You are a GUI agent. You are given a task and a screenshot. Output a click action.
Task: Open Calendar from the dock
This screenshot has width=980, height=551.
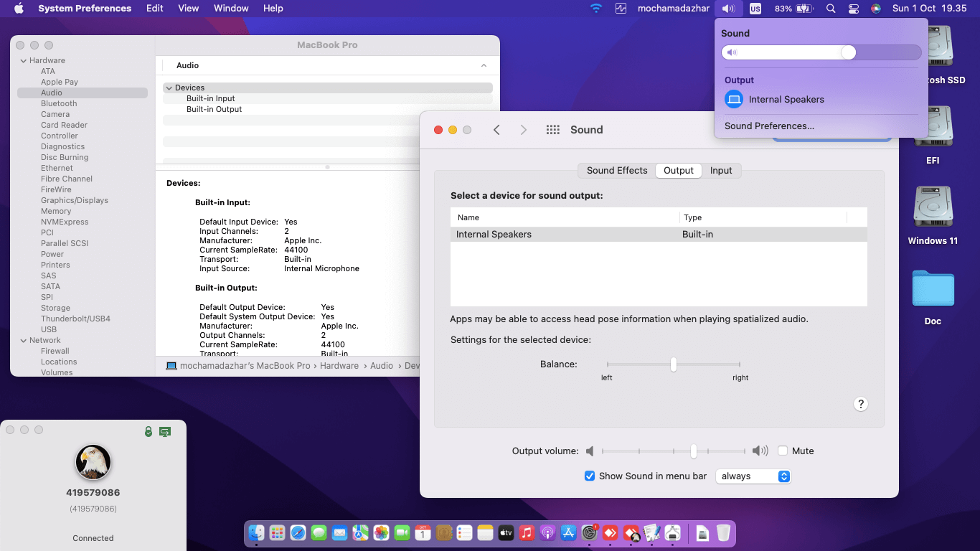423,533
